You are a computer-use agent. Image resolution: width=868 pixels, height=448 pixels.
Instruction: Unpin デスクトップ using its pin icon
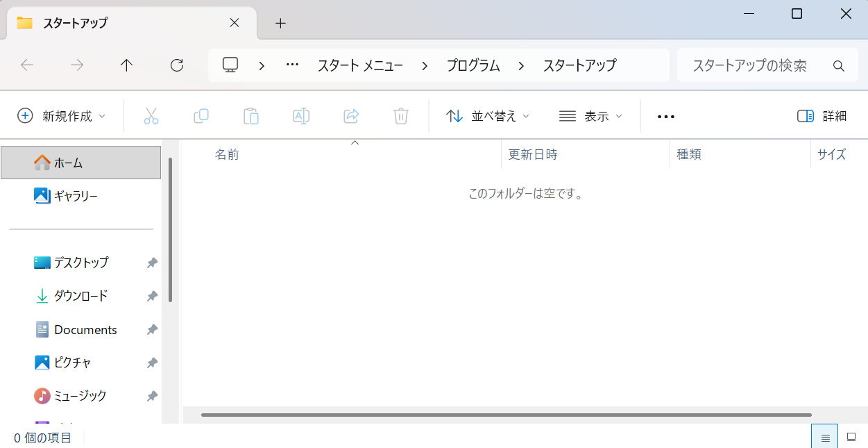click(x=152, y=263)
